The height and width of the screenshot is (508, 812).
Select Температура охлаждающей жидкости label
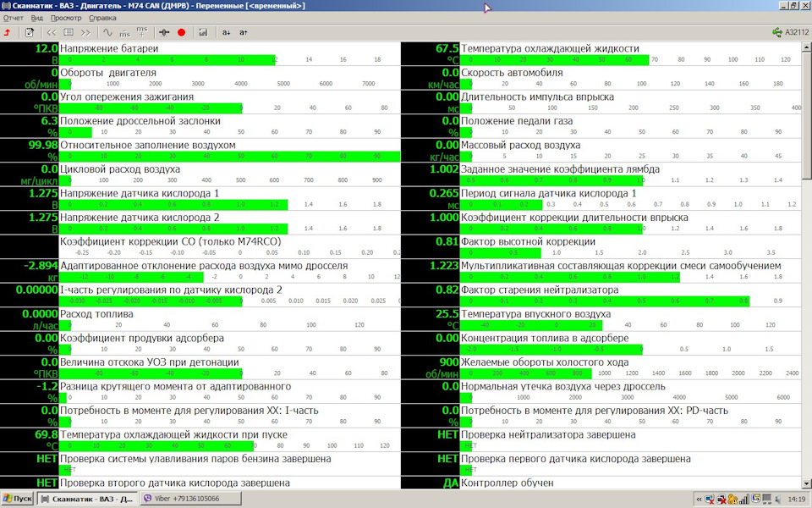[x=550, y=49]
